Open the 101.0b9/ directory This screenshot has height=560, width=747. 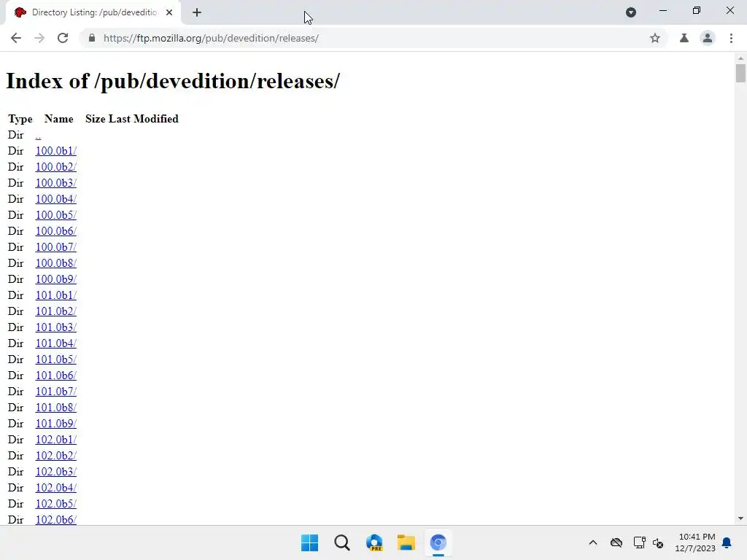point(55,424)
